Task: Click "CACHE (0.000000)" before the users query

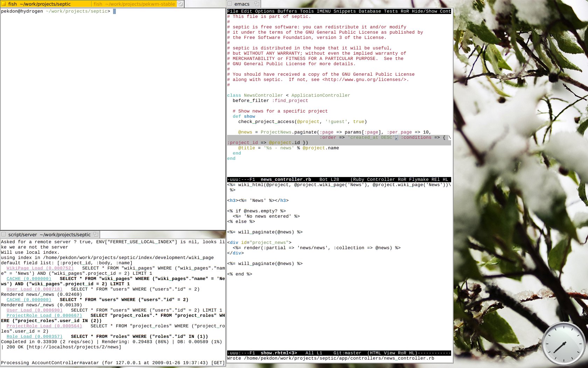Action: (x=29, y=300)
